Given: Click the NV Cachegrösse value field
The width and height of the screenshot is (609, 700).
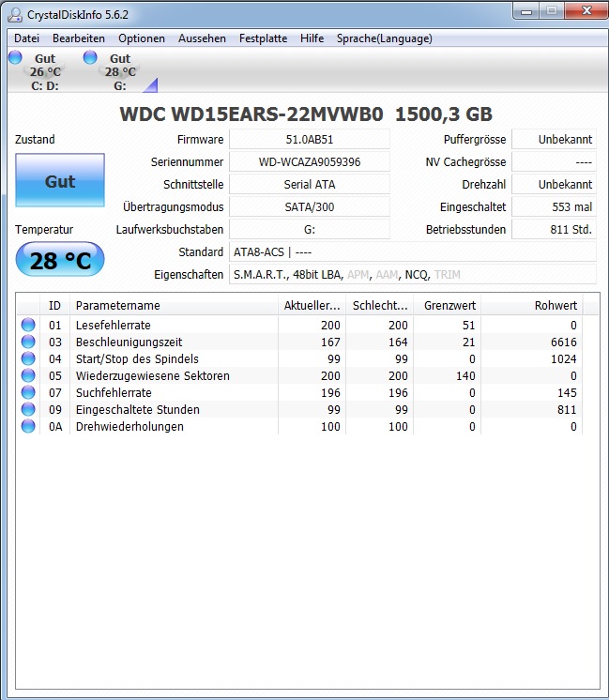Looking at the screenshot, I should click(554, 162).
